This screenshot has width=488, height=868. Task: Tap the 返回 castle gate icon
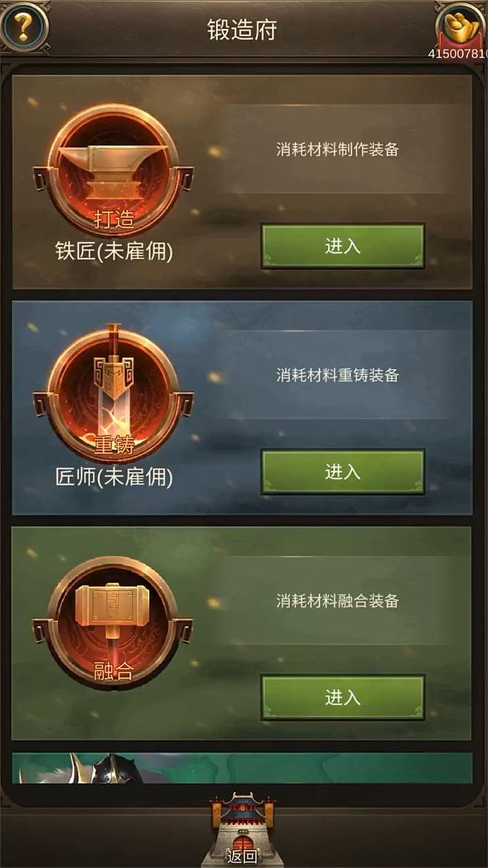pyautogui.click(x=242, y=830)
